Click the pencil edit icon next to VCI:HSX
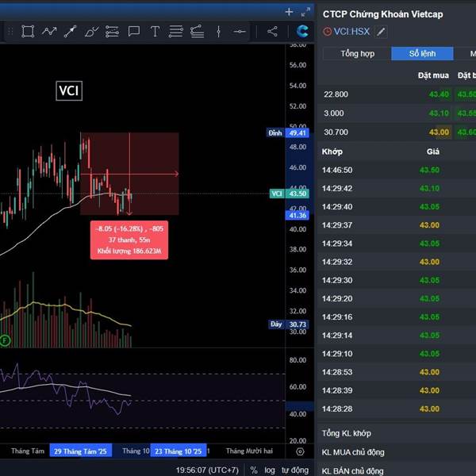476x476 pixels. pos(381,32)
